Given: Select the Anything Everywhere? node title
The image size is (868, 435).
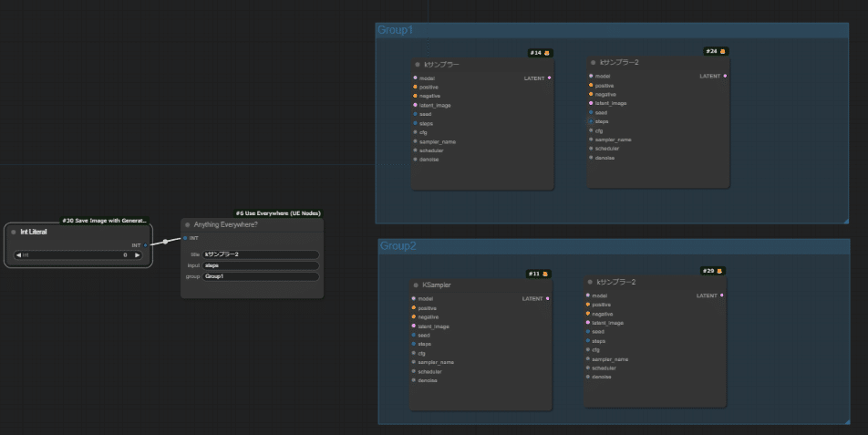Looking at the screenshot, I should coord(225,224).
